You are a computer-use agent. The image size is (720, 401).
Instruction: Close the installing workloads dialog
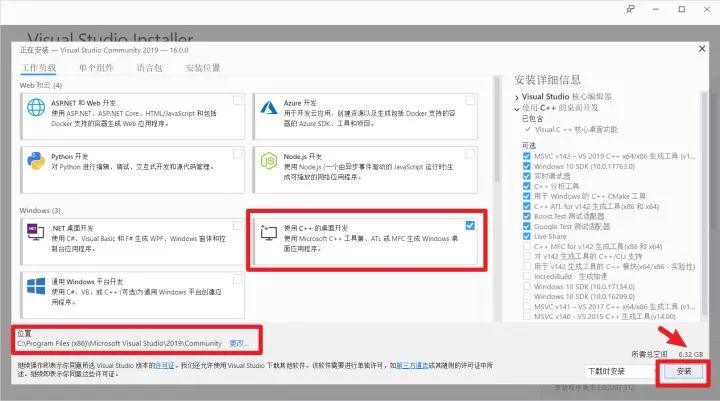[702, 48]
